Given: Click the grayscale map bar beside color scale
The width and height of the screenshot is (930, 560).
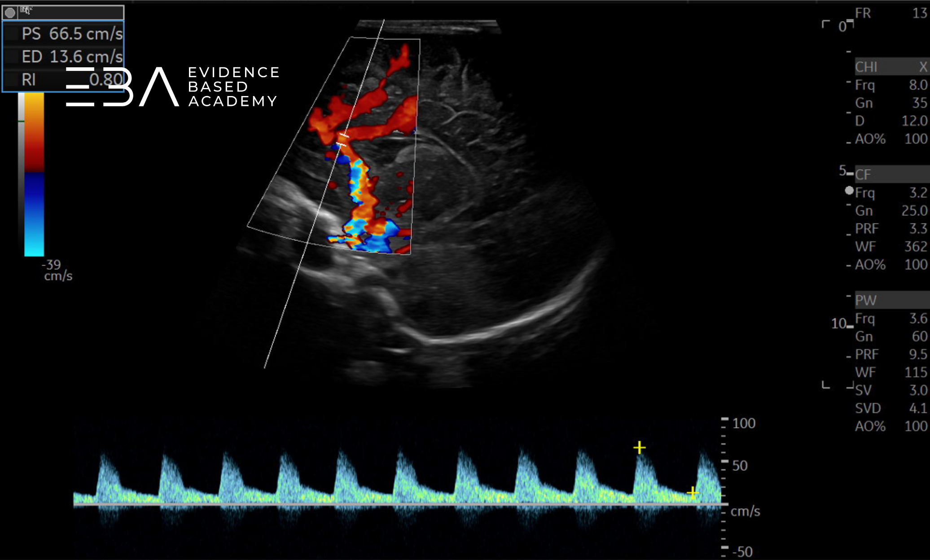Looking at the screenshot, I should (21, 175).
